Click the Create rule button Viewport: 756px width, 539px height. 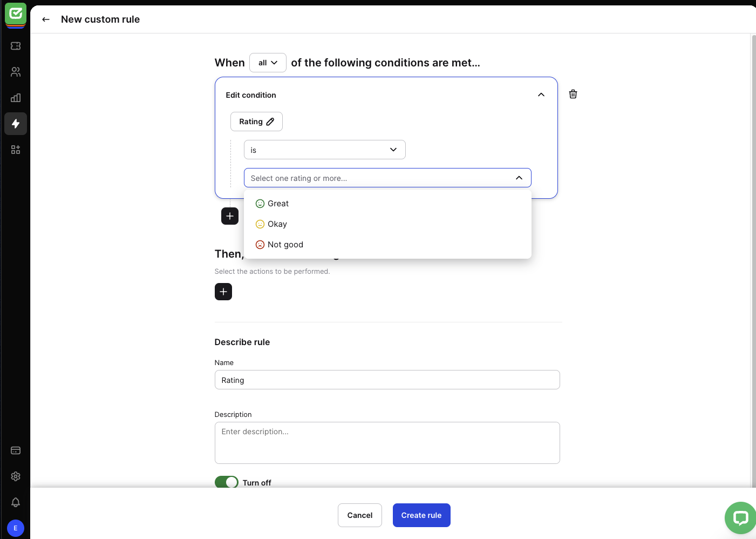pos(421,515)
